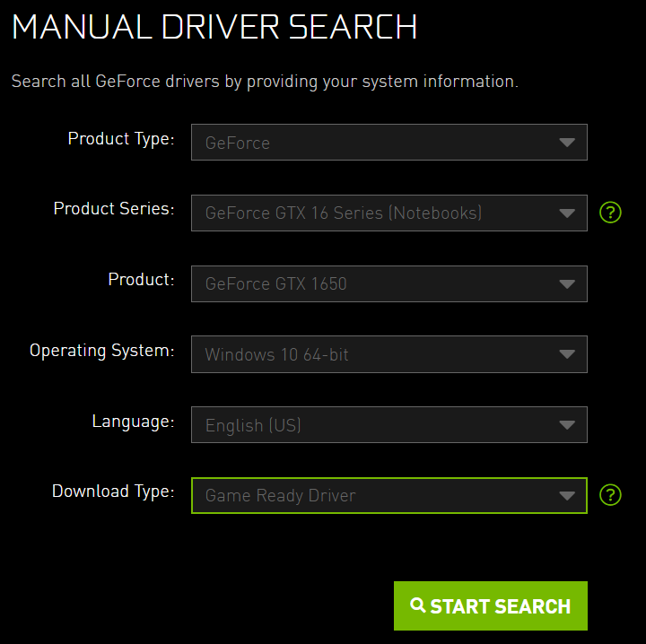Click the 'Language:' label
The image size is (646, 644).
(x=133, y=422)
